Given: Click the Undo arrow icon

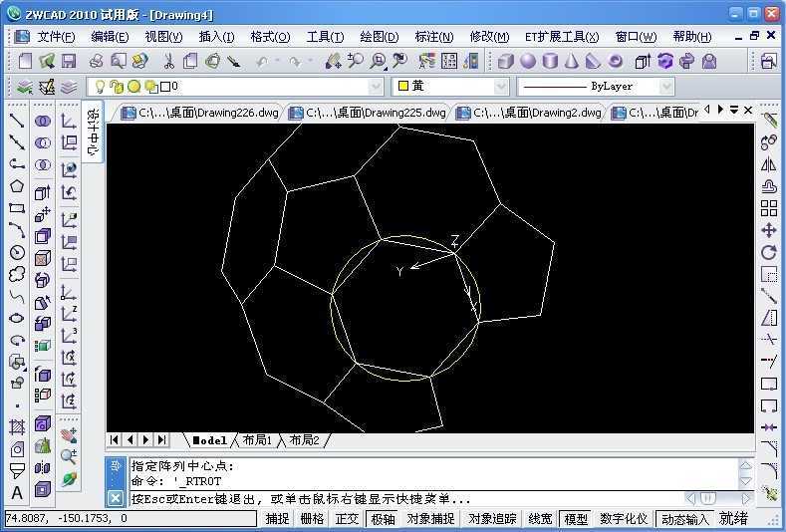Looking at the screenshot, I should tap(262, 61).
